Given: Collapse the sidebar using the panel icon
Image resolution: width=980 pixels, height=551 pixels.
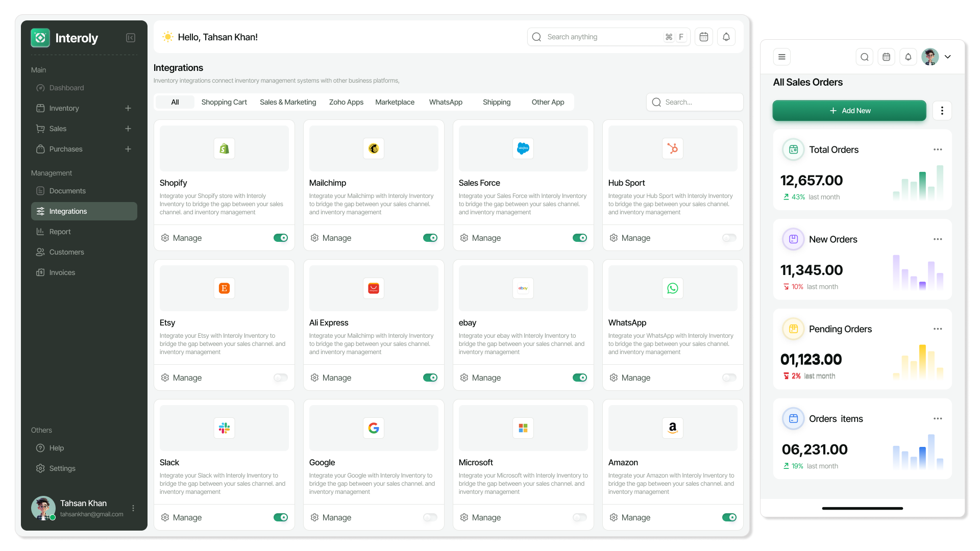Looking at the screenshot, I should [x=131, y=38].
